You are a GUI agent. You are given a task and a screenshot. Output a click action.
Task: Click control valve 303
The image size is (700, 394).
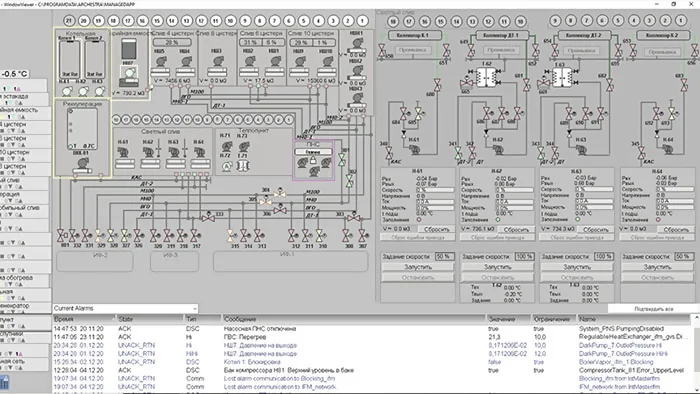[x=354, y=217]
